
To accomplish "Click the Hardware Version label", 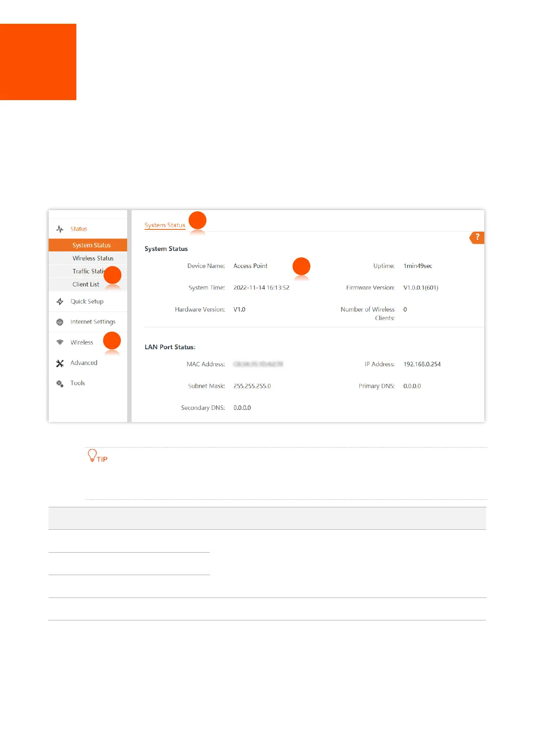I will [x=200, y=309].
